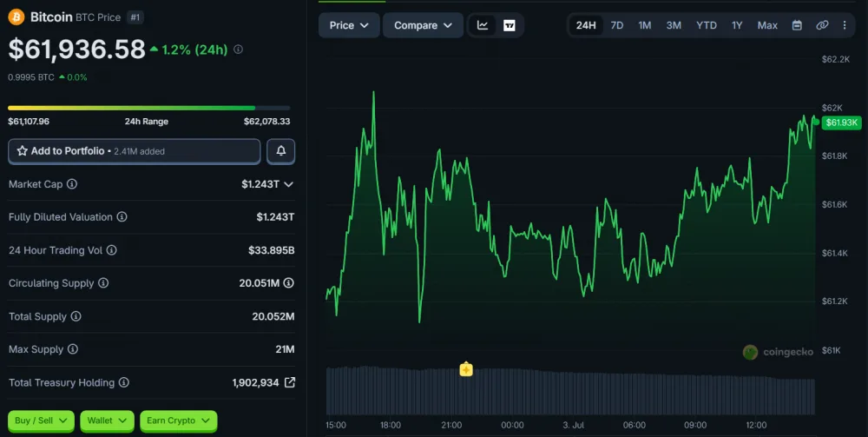
Task: Click the #1 rank badge
Action: [x=135, y=17]
